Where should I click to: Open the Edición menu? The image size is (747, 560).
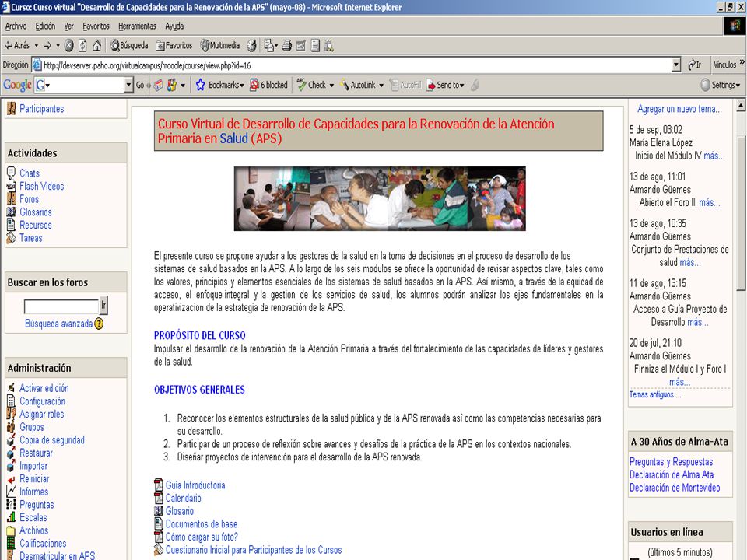(x=45, y=26)
